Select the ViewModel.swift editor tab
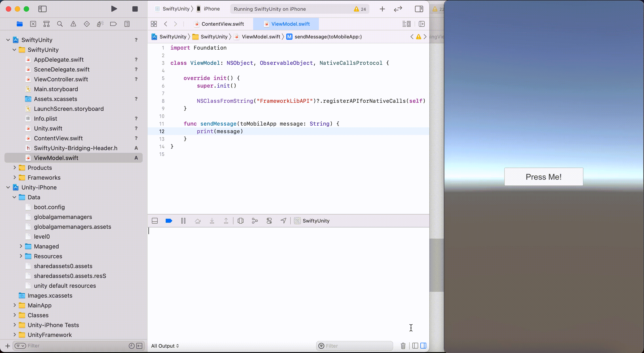The width and height of the screenshot is (644, 353). pos(290,24)
